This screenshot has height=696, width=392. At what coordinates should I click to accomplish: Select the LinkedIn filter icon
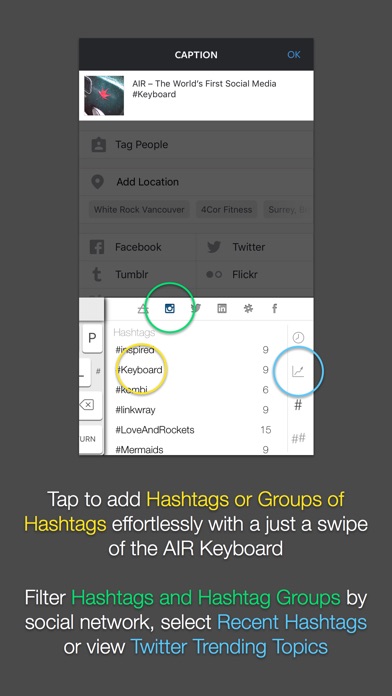pyautogui.click(x=222, y=308)
